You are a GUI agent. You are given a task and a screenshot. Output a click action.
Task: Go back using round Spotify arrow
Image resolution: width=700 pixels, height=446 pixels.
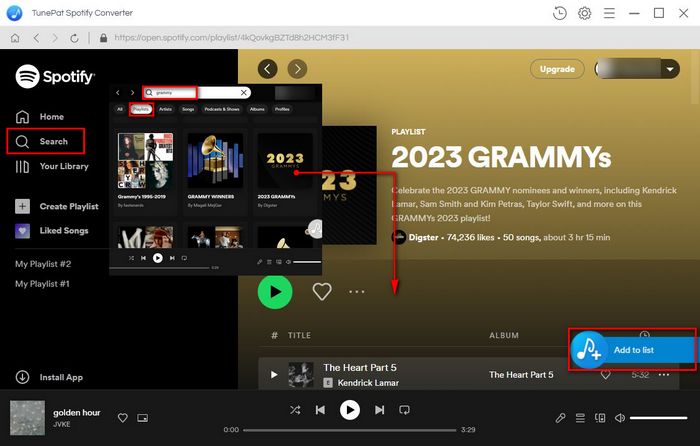point(267,69)
